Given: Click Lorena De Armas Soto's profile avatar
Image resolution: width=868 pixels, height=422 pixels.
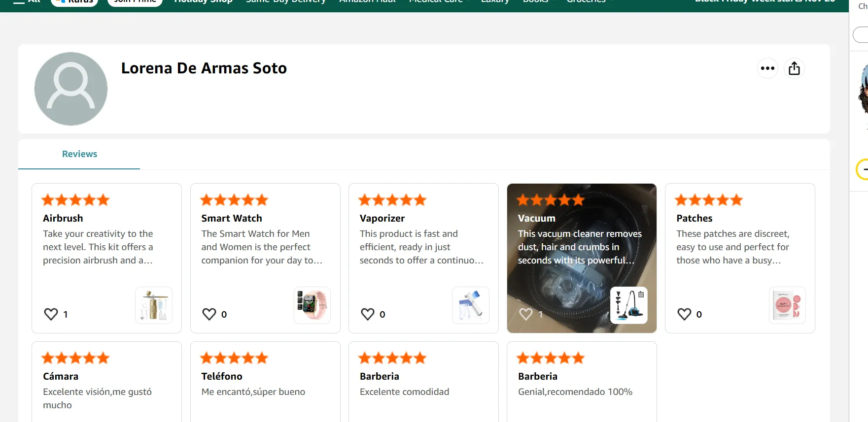Looking at the screenshot, I should (71, 89).
